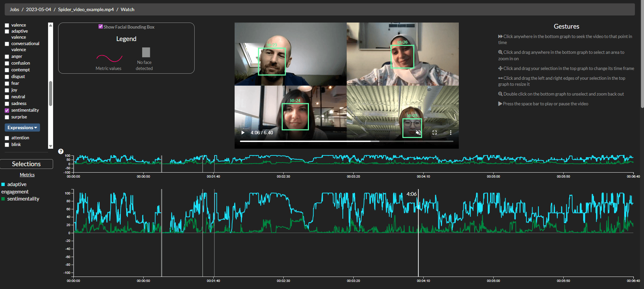Click face bounding box Id=23
The image size is (644, 289).
tap(272, 61)
